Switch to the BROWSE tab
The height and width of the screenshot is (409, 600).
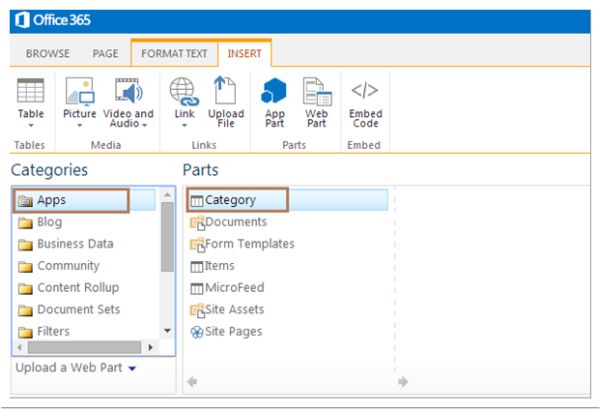(48, 52)
